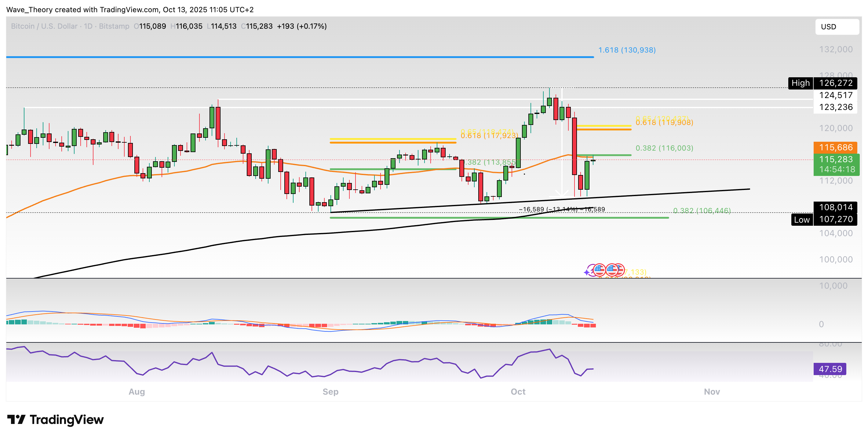The image size is (868, 438).
Task: Select the middle US flag emoji sticker
Action: (611, 271)
